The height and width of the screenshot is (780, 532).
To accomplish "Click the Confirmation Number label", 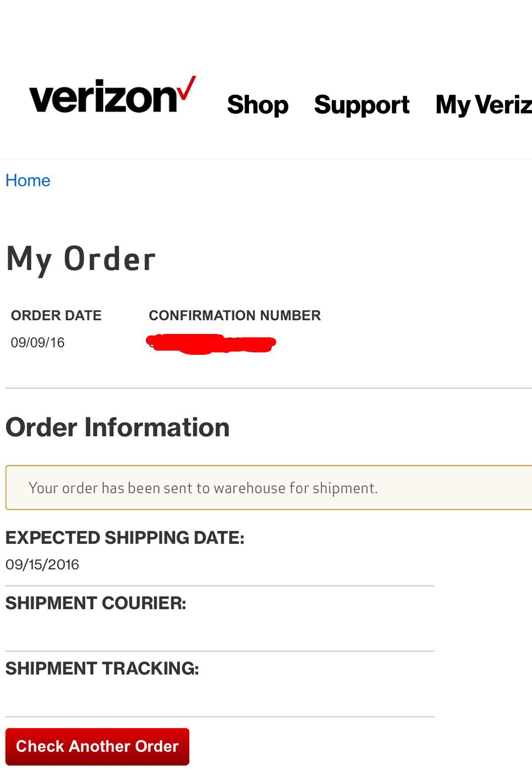I will pyautogui.click(x=235, y=315).
